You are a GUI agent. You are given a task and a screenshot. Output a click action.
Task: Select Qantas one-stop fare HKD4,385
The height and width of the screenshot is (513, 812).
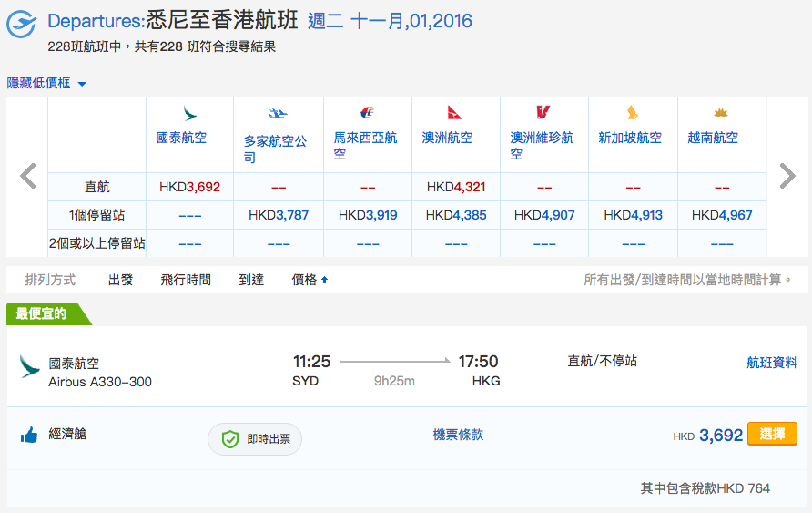(456, 215)
